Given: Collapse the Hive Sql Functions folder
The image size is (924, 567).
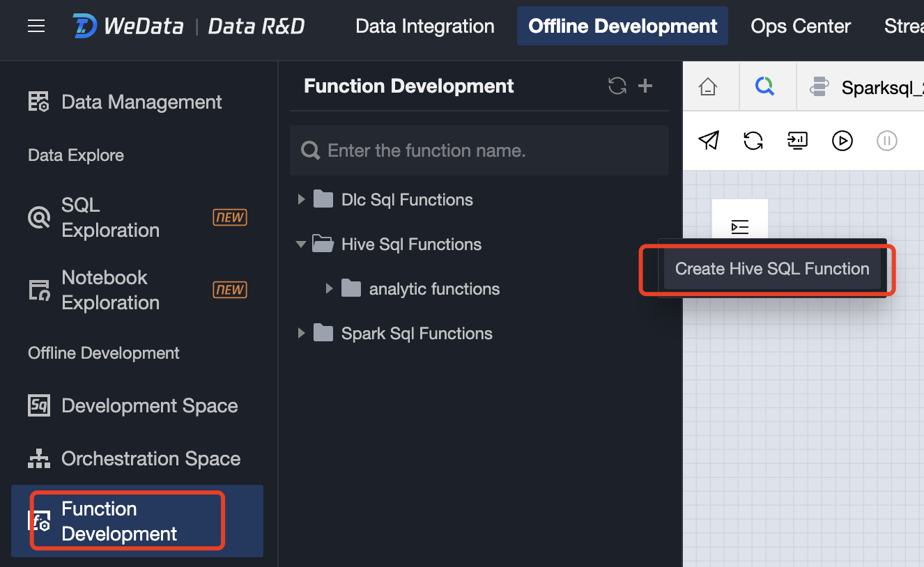Looking at the screenshot, I should pos(301,244).
